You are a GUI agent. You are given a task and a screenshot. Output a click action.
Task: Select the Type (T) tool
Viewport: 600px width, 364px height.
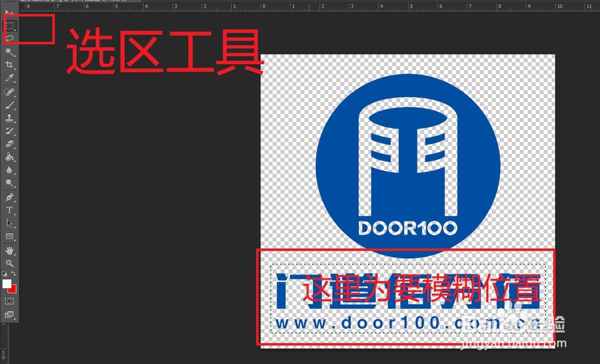click(10, 210)
